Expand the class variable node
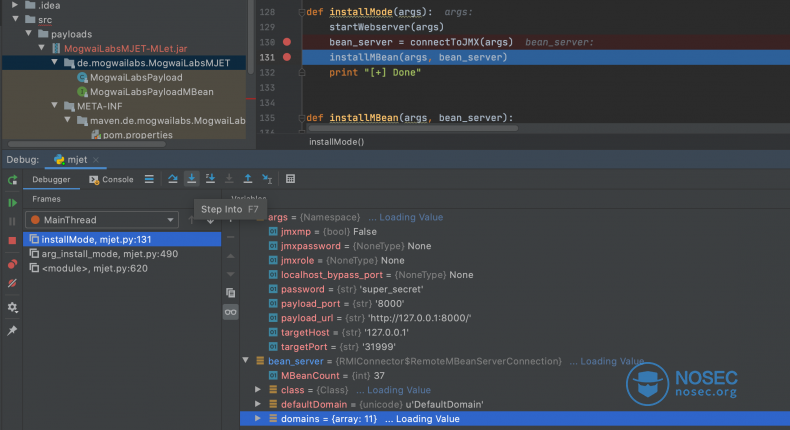The image size is (790, 430). pyautogui.click(x=258, y=390)
